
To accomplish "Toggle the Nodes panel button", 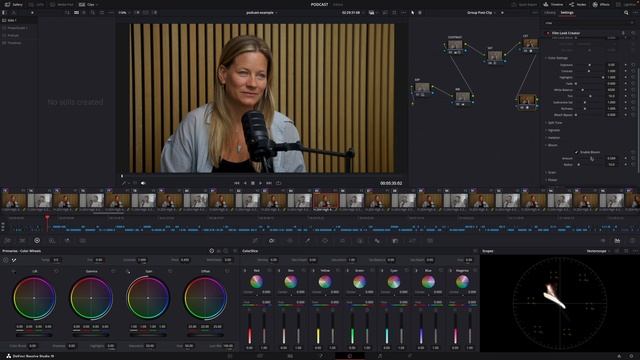I will (578, 4).
